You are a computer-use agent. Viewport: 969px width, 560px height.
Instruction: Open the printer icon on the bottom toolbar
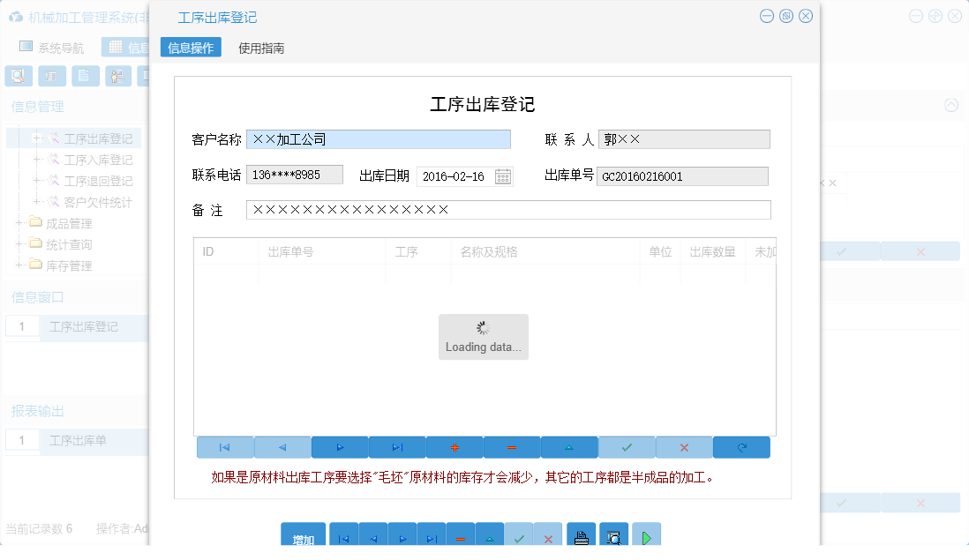pyautogui.click(x=581, y=534)
